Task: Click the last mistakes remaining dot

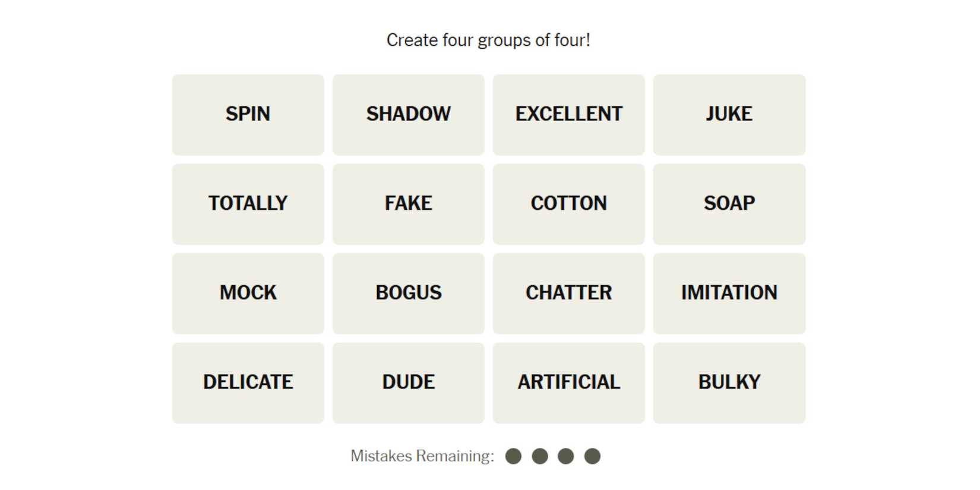Action: (592, 456)
